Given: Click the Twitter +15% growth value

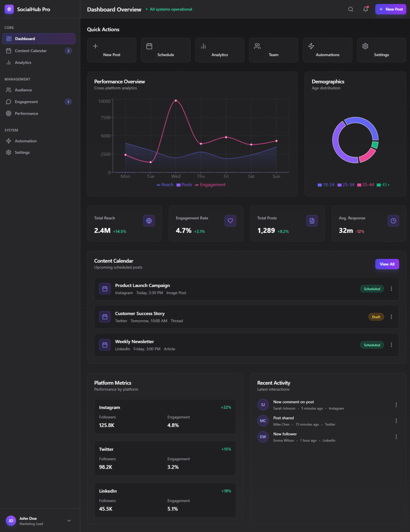Looking at the screenshot, I should pos(226,449).
